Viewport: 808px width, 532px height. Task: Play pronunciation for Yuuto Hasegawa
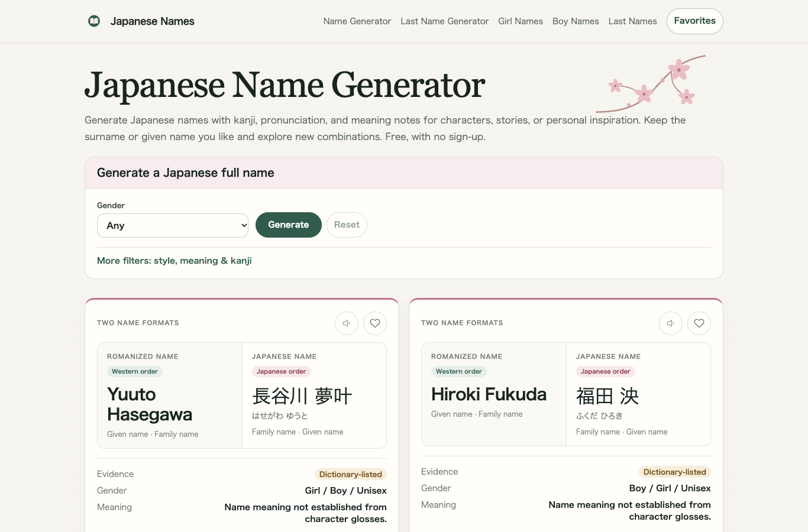(347, 323)
